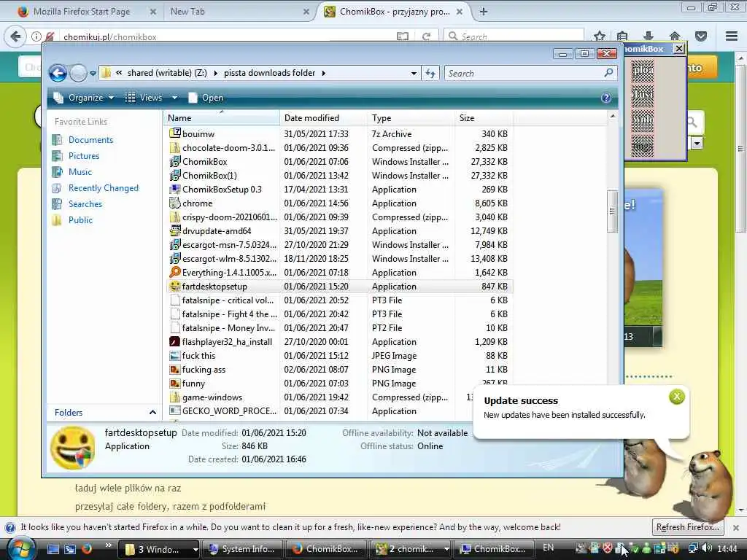This screenshot has width=747, height=560.
Task: Select fartdesktopsetup smiley icon
Action: point(175,286)
